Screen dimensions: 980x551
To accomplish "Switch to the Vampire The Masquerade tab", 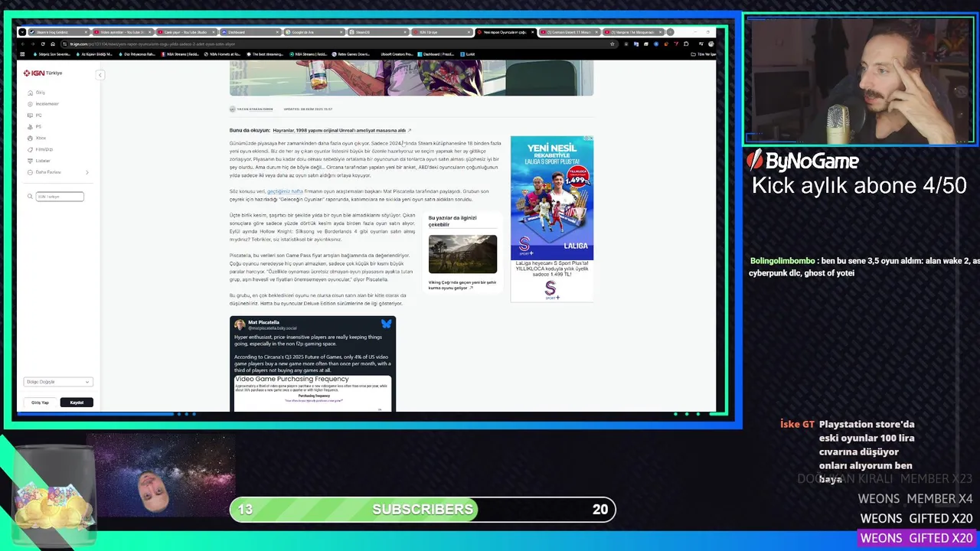I will click(x=632, y=32).
